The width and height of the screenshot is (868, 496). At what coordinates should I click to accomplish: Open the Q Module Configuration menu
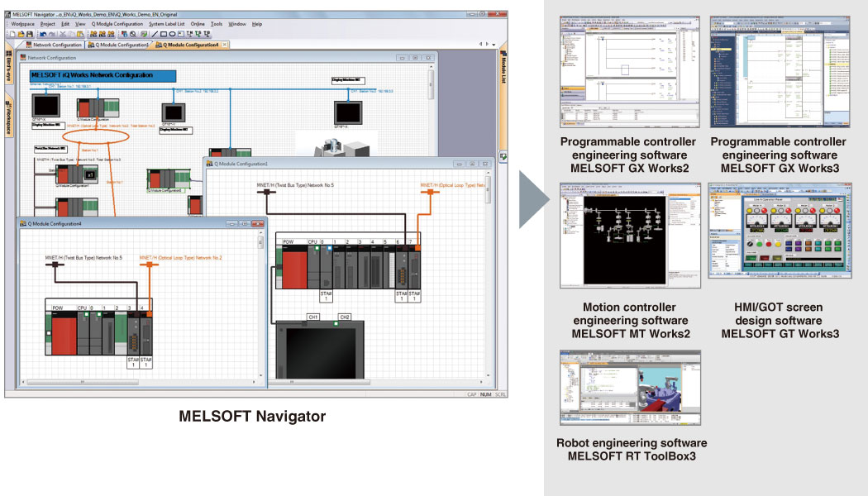(x=117, y=24)
